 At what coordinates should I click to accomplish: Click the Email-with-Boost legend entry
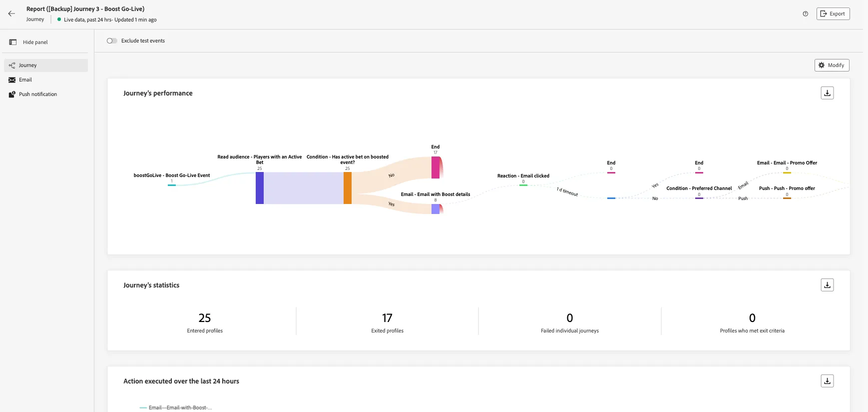pos(176,407)
